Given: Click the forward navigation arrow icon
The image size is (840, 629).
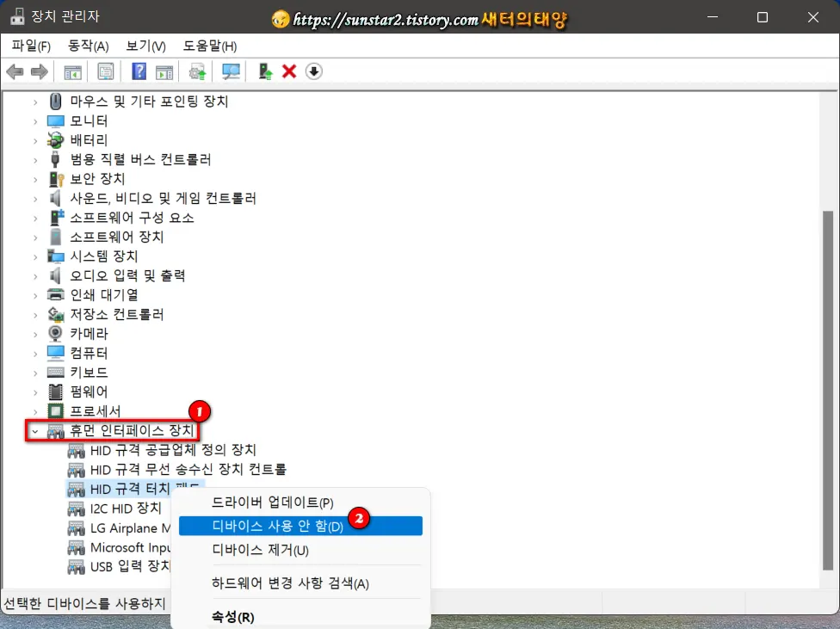Looking at the screenshot, I should (x=39, y=71).
